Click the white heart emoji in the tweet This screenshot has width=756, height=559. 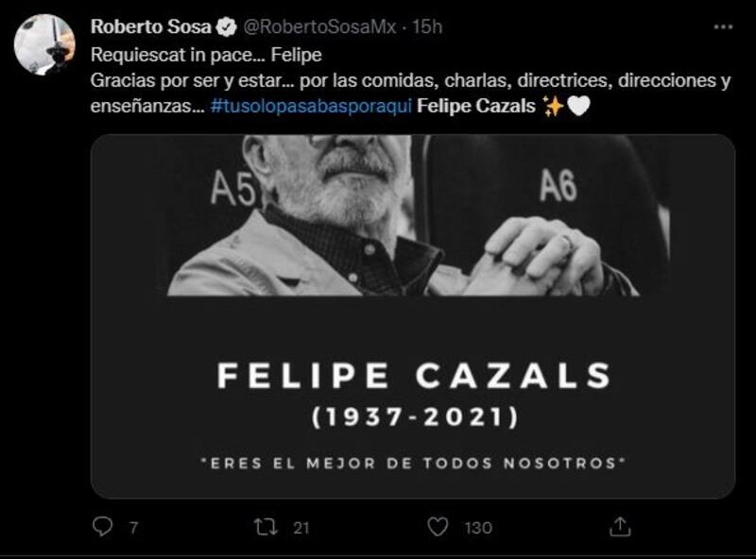(x=579, y=107)
